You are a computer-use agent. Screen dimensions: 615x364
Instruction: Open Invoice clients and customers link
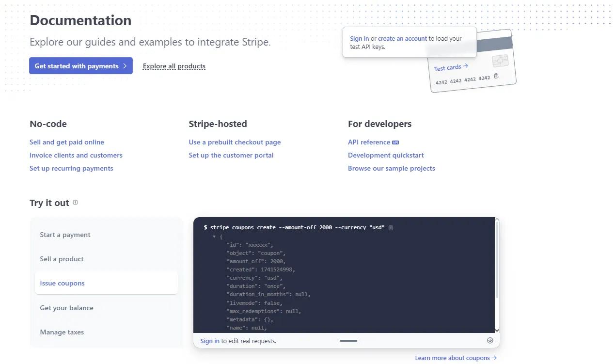pos(76,155)
